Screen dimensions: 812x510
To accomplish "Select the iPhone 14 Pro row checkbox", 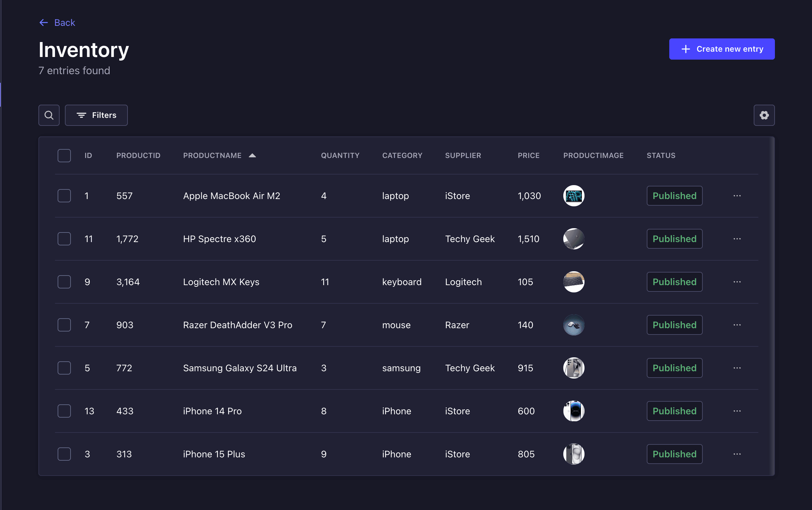I will [x=64, y=411].
